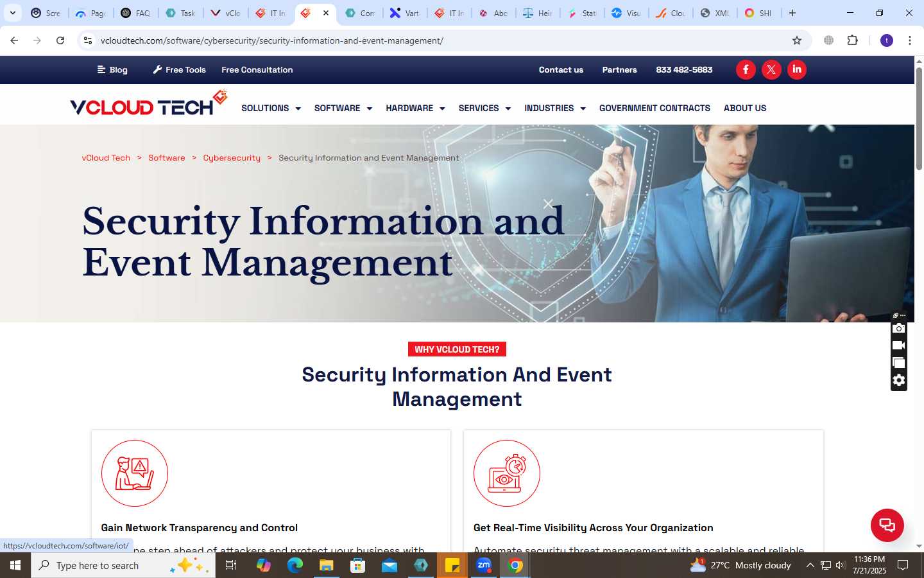The width and height of the screenshot is (924, 578).
Task: Open the clock showing 11:36 PM
Action: tap(869, 565)
